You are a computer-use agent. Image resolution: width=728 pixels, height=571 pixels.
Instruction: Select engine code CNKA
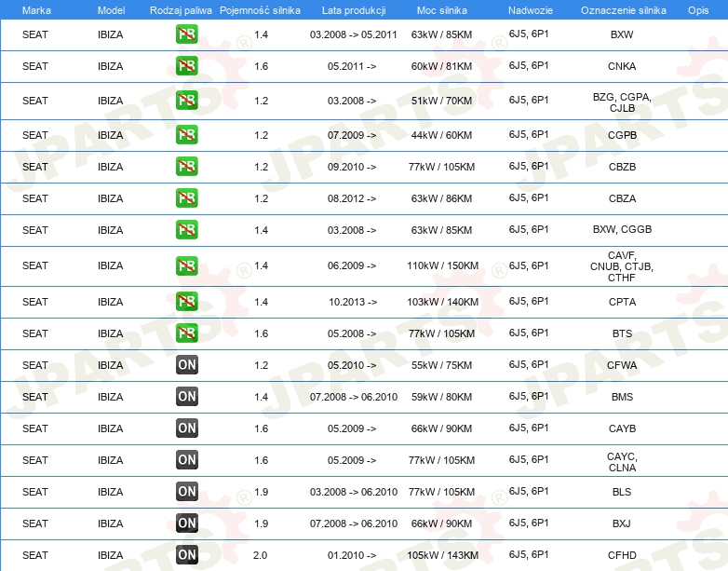click(x=622, y=66)
